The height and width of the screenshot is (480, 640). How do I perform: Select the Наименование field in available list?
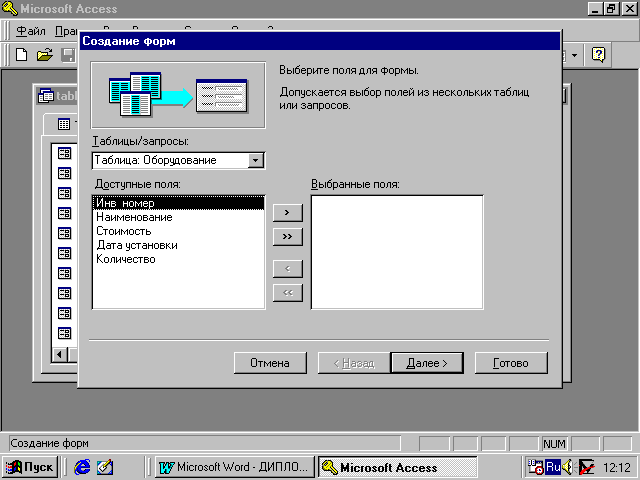click(x=134, y=217)
